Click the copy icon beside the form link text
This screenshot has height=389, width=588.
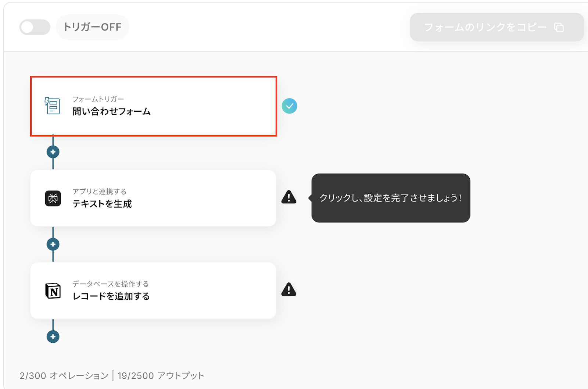tap(559, 28)
